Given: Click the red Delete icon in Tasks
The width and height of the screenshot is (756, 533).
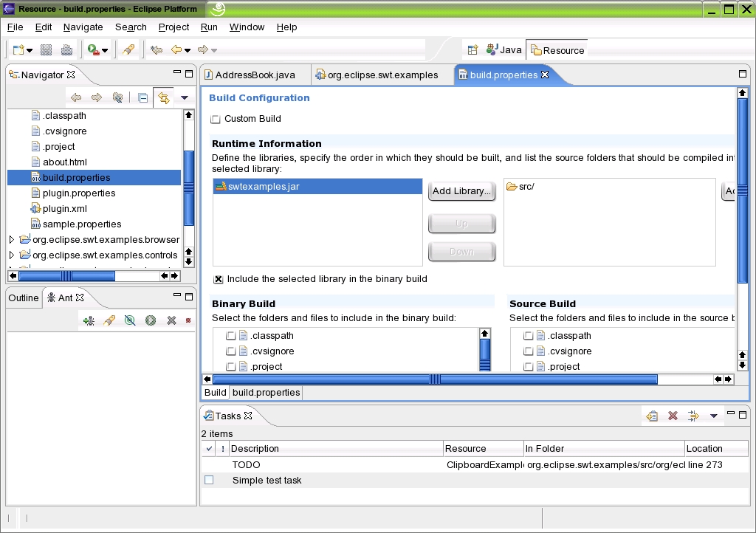Looking at the screenshot, I should (673, 416).
